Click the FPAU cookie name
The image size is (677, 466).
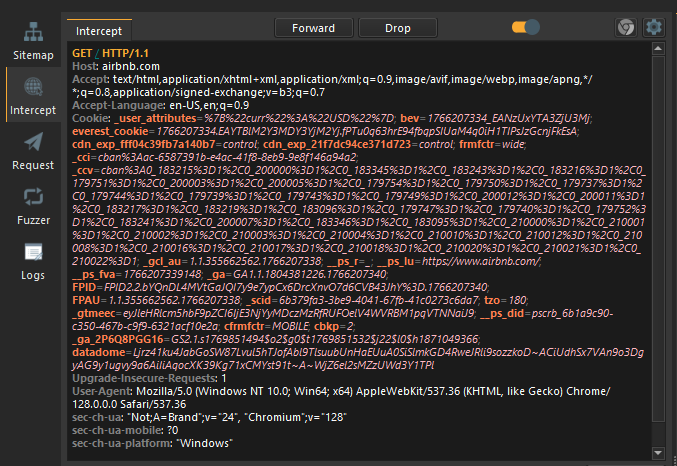point(86,300)
